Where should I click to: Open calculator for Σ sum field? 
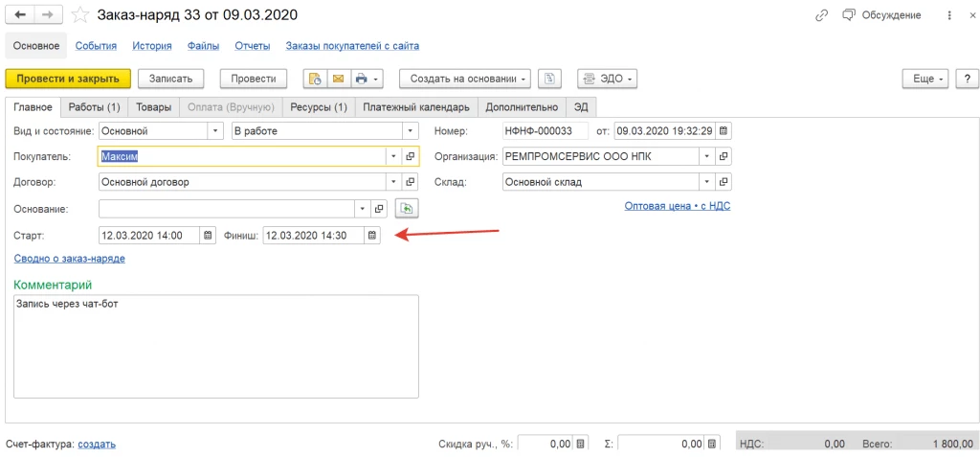[x=712, y=444]
